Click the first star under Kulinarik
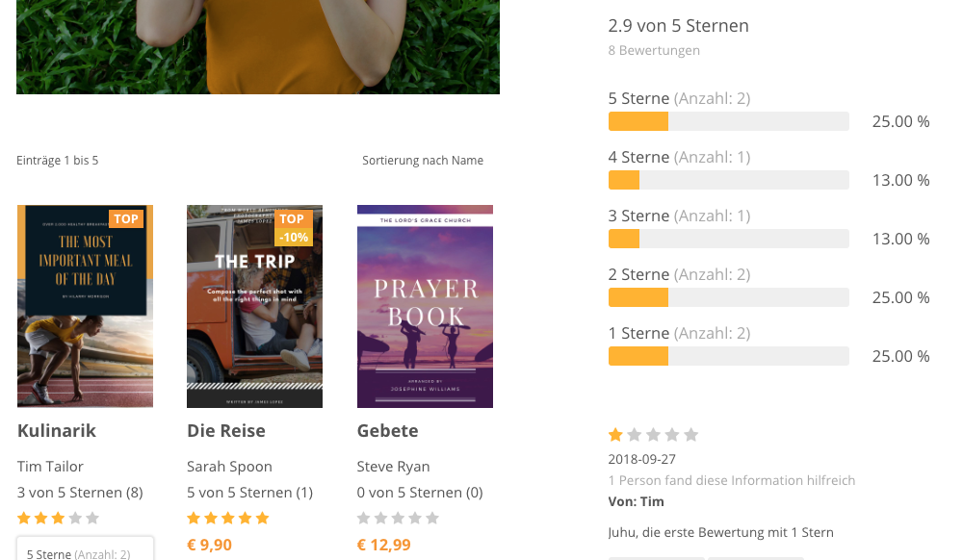This screenshot has width=963, height=560. click(24, 518)
